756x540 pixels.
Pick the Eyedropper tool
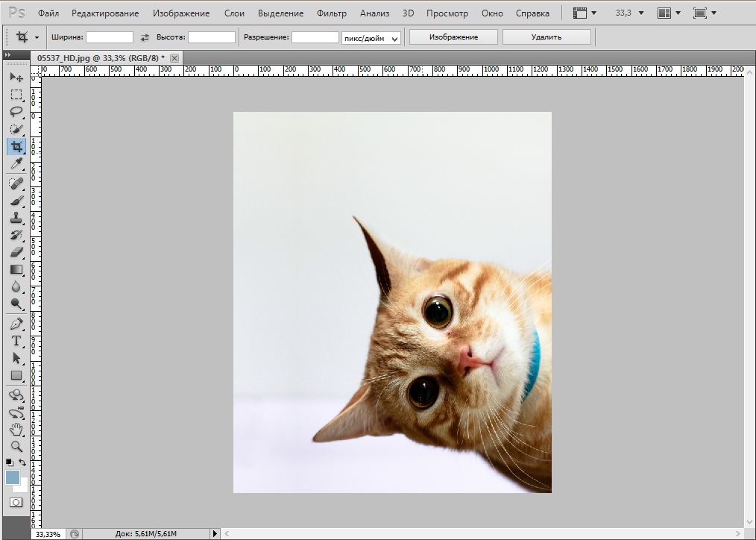(16, 164)
